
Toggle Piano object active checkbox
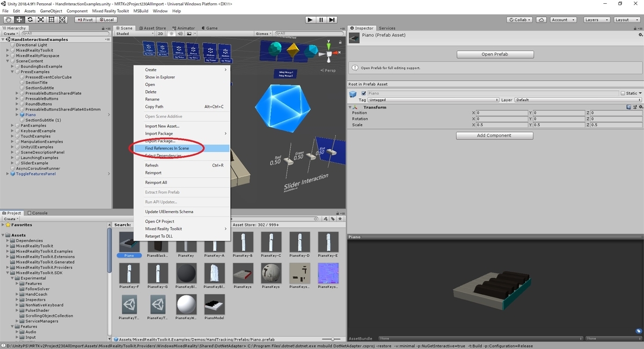(x=364, y=93)
